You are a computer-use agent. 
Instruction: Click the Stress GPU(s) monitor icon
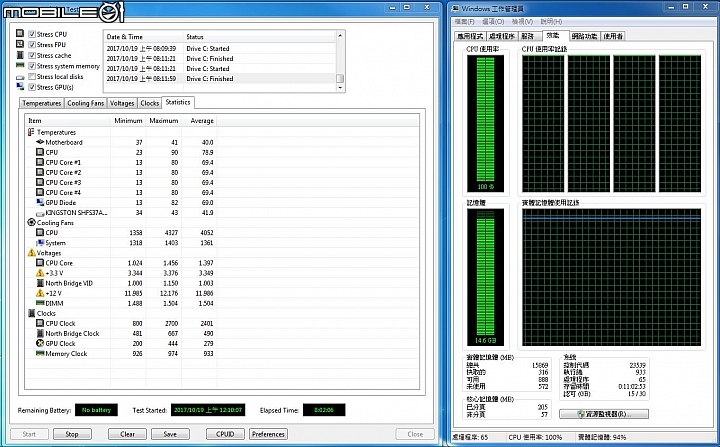(x=20, y=87)
